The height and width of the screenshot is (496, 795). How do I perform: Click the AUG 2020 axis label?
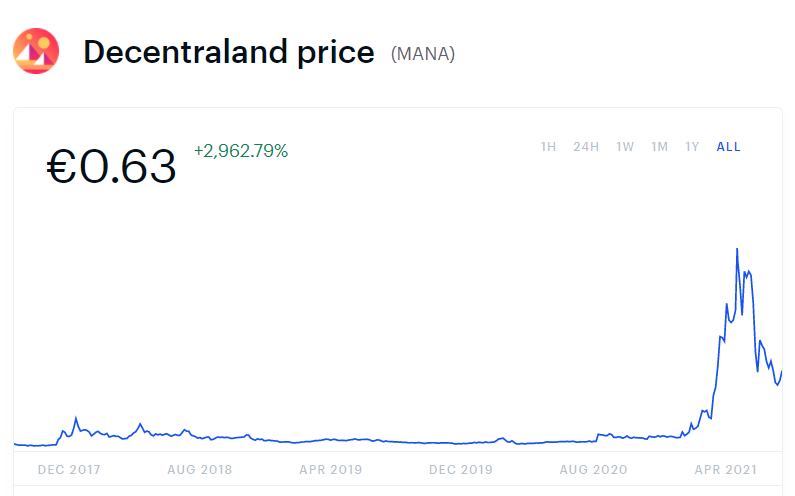tap(592, 468)
